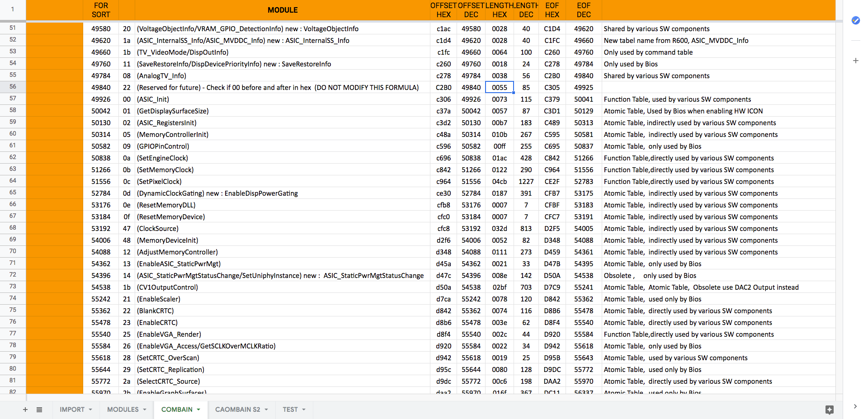The image size is (868, 419).
Task: Select the highlighted 0055 length cell
Action: click(x=500, y=87)
